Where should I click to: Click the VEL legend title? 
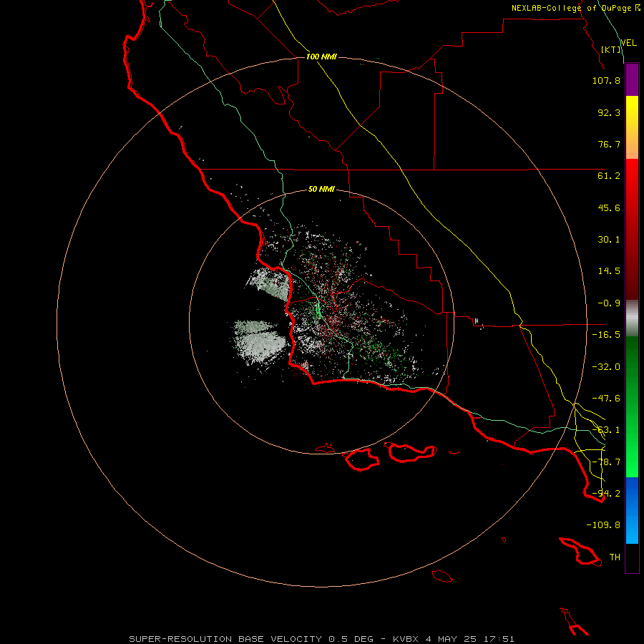pyautogui.click(x=629, y=43)
